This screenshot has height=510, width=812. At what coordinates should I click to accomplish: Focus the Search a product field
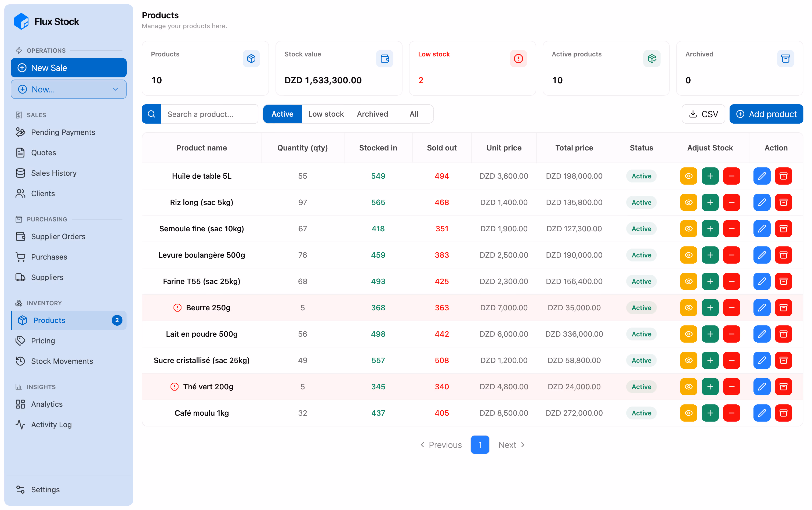tap(209, 114)
